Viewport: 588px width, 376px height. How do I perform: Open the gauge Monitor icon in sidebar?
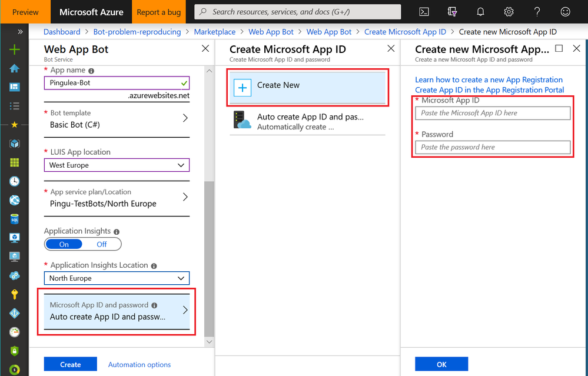14,332
